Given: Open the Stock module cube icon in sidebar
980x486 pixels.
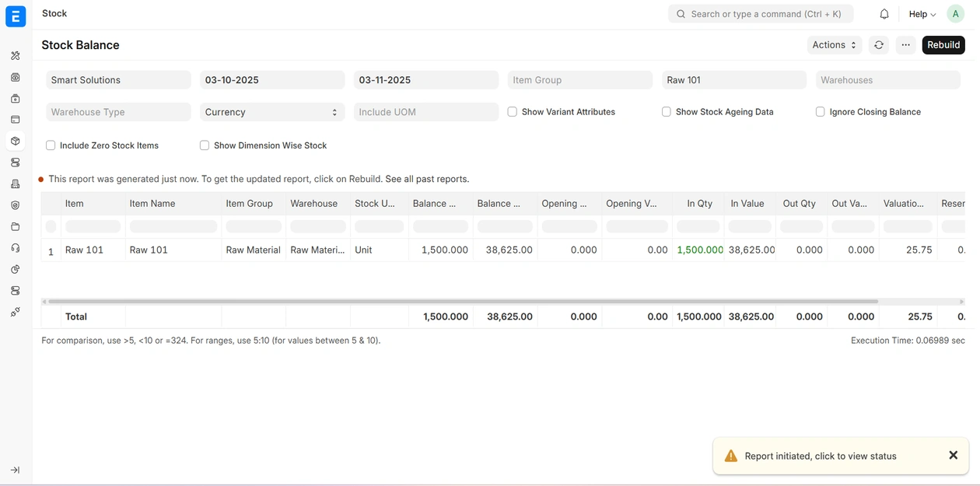Looking at the screenshot, I should [x=16, y=142].
